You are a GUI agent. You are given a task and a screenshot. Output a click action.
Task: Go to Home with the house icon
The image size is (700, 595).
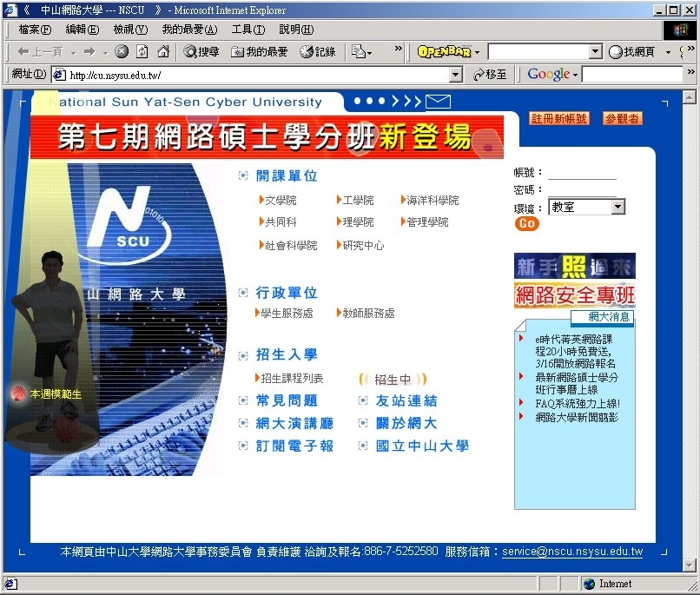(163, 52)
